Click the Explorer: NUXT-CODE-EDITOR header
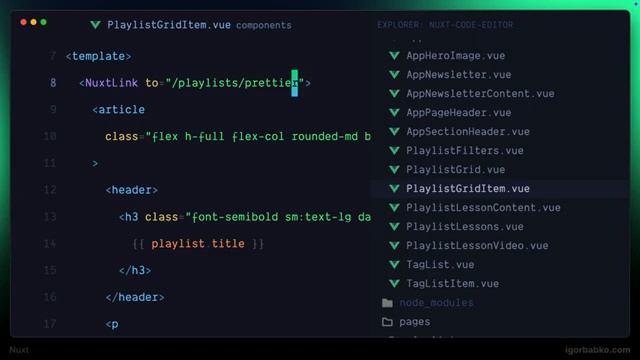Screen dimensions: 640x360 point(445,25)
